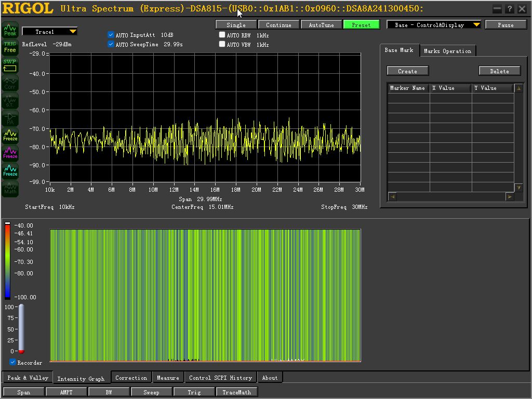Open the Trace1 dropdown
Screen dimensions: 532x399
(49, 32)
